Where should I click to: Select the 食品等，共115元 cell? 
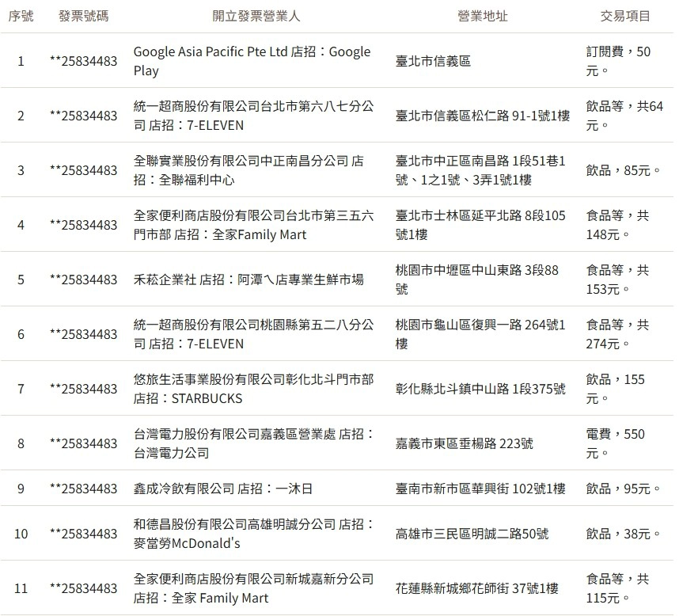(617, 588)
